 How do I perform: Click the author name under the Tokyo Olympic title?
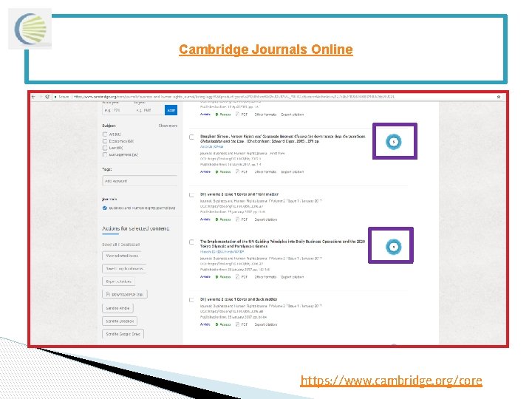point(222,252)
